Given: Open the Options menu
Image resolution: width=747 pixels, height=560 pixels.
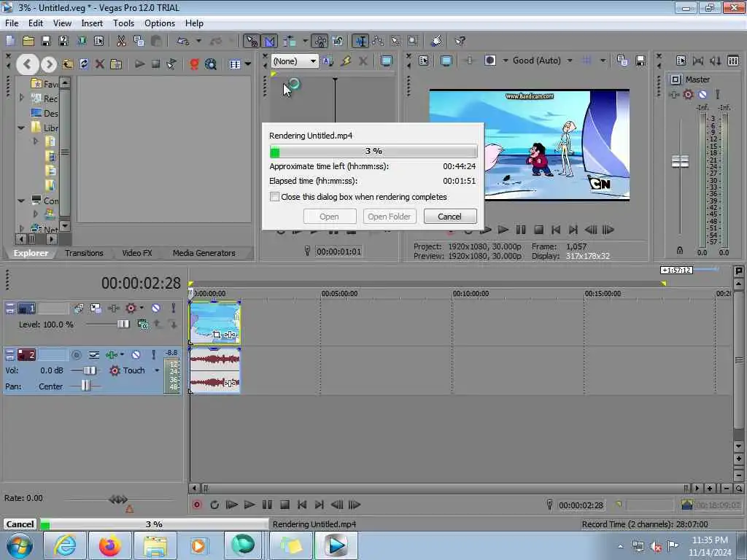Looking at the screenshot, I should coord(160,23).
